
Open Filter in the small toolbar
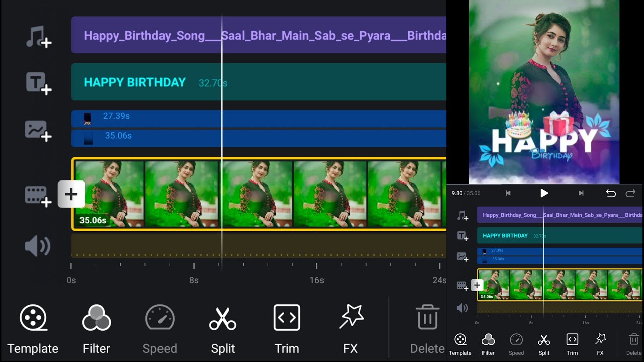pos(488,345)
